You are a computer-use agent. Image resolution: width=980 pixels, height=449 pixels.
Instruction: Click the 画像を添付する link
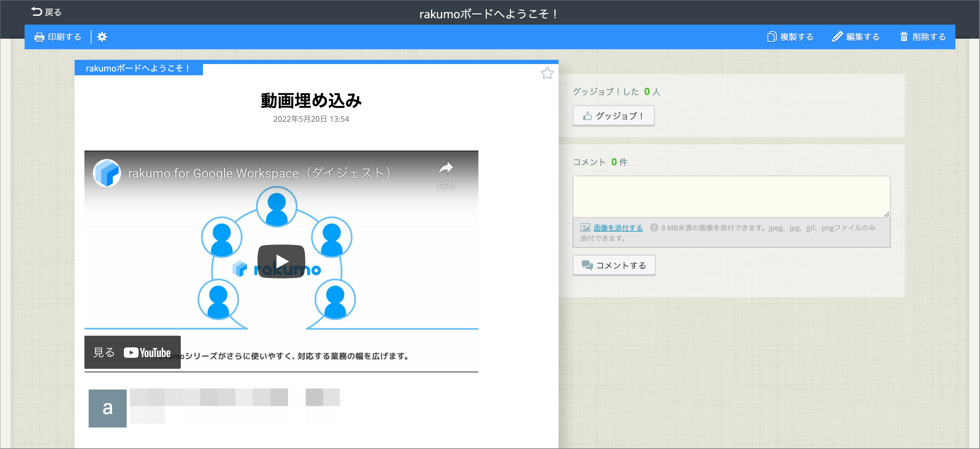[x=618, y=228]
